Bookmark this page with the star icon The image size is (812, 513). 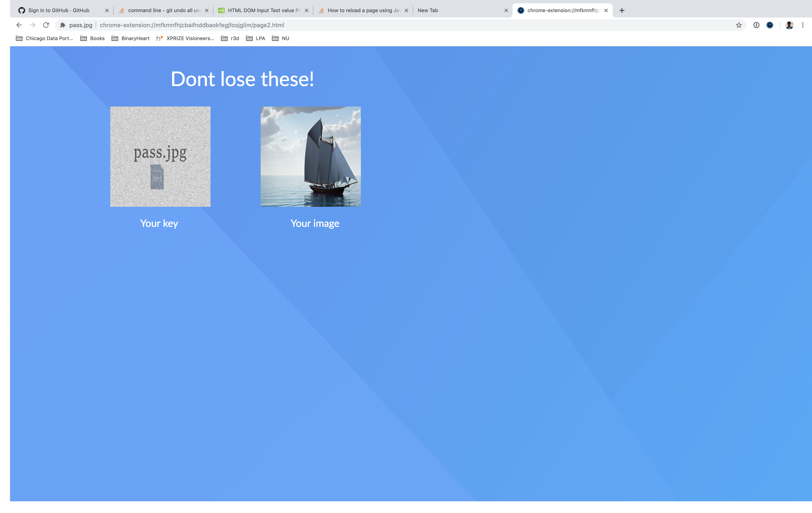tap(738, 25)
